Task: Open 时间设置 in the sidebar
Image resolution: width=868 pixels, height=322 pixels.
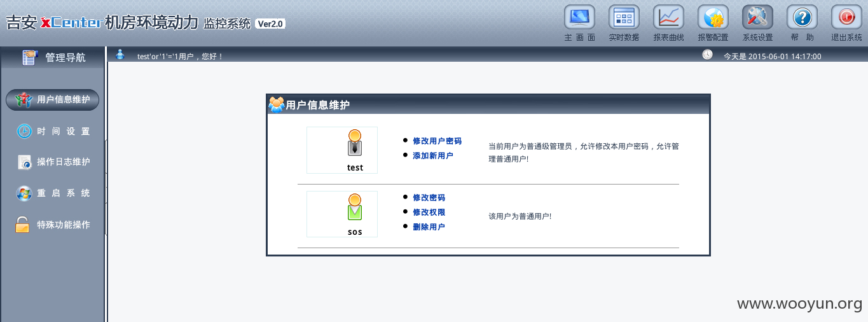Action: (x=53, y=131)
